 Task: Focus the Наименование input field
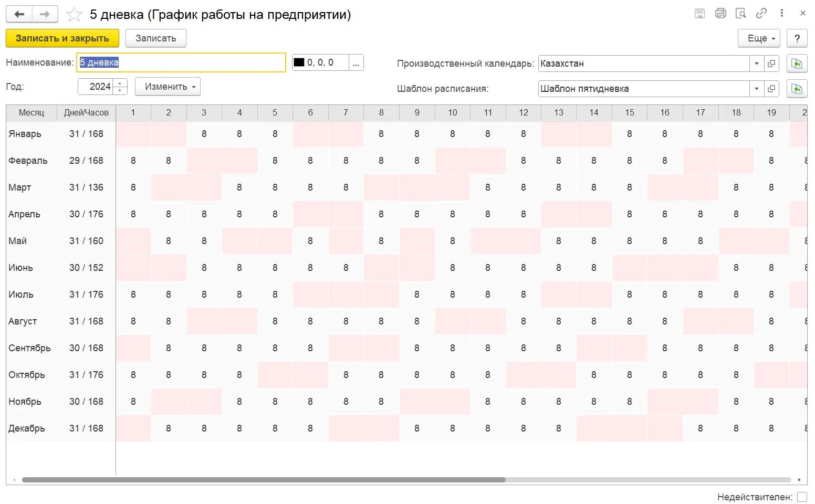(x=181, y=62)
